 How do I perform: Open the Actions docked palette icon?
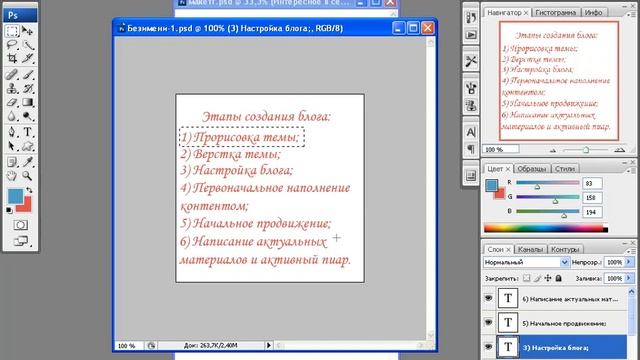[471, 35]
